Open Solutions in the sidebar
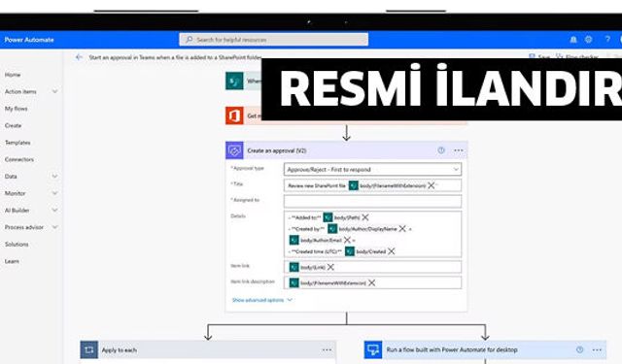The width and height of the screenshot is (622, 364). pyautogui.click(x=17, y=245)
